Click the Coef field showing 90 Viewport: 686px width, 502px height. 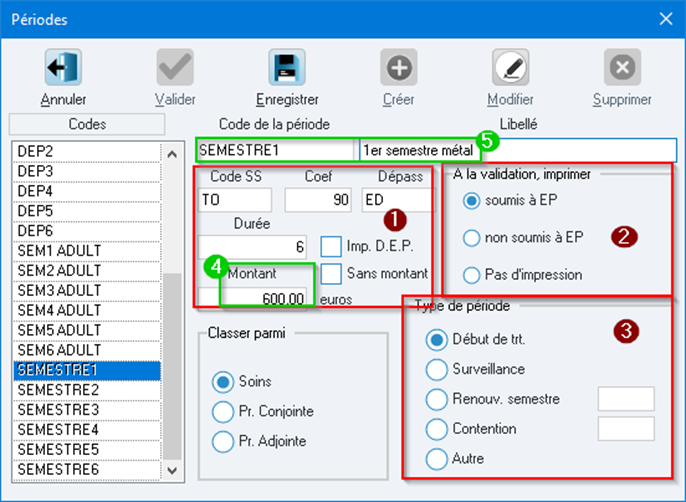(x=318, y=200)
